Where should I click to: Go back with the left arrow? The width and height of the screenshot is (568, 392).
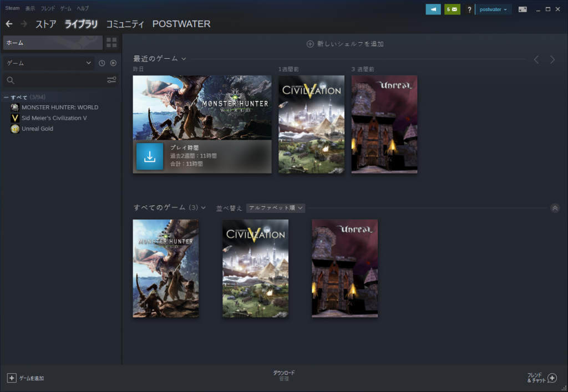pyautogui.click(x=9, y=24)
